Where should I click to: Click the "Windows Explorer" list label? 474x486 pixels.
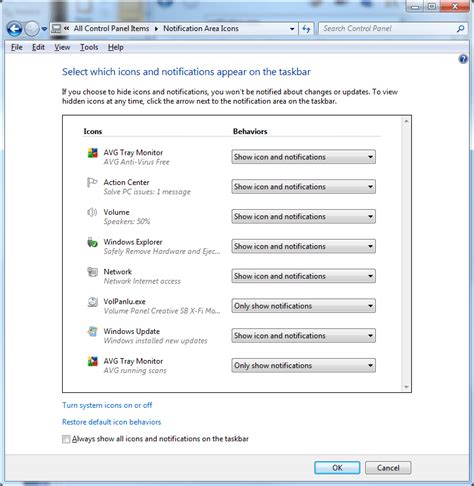[133, 242]
